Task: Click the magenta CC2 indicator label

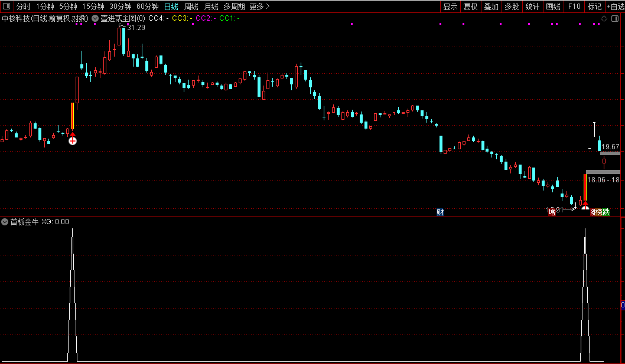Action: (x=206, y=18)
